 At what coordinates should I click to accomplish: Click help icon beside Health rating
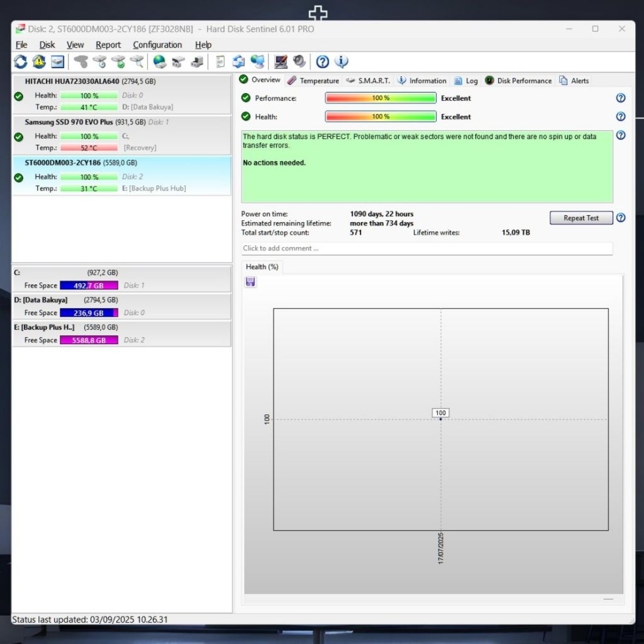pyautogui.click(x=621, y=116)
